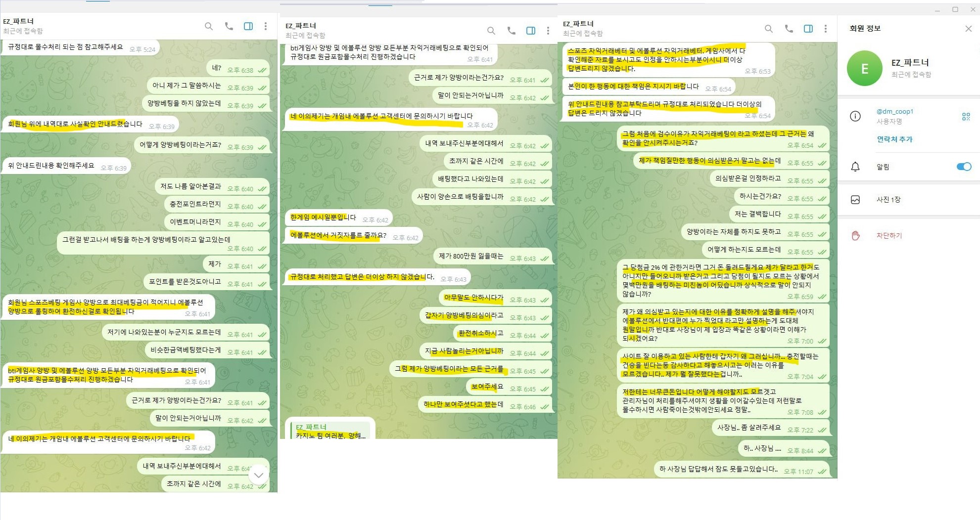Viewport: 980px width, 520px height.
Task: Start a call from left chat header
Action: (229, 26)
